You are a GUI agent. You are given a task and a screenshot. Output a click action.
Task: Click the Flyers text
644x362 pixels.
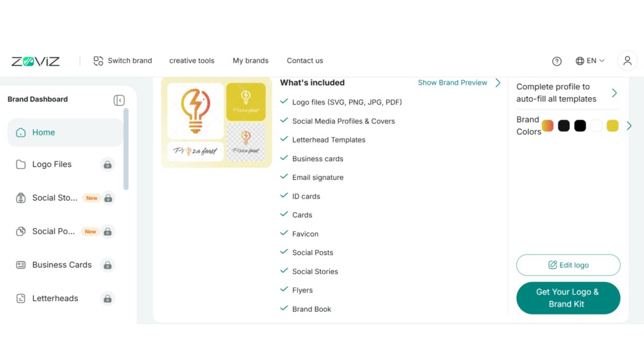click(302, 290)
